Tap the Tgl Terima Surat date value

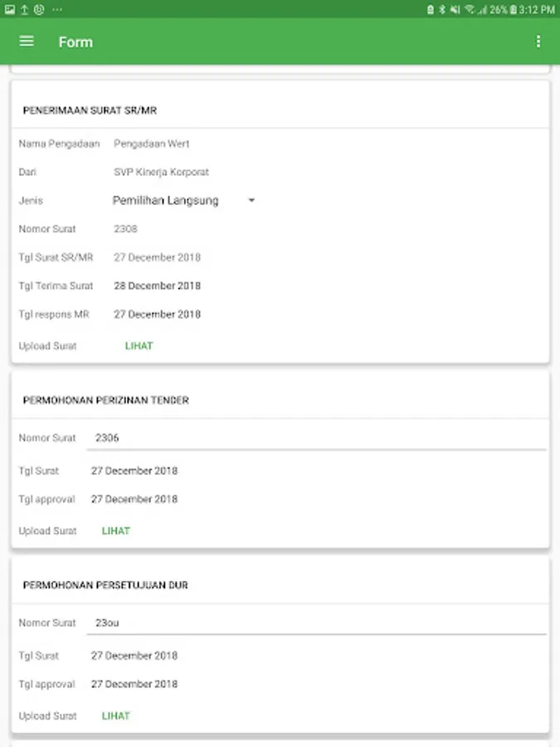(x=158, y=286)
